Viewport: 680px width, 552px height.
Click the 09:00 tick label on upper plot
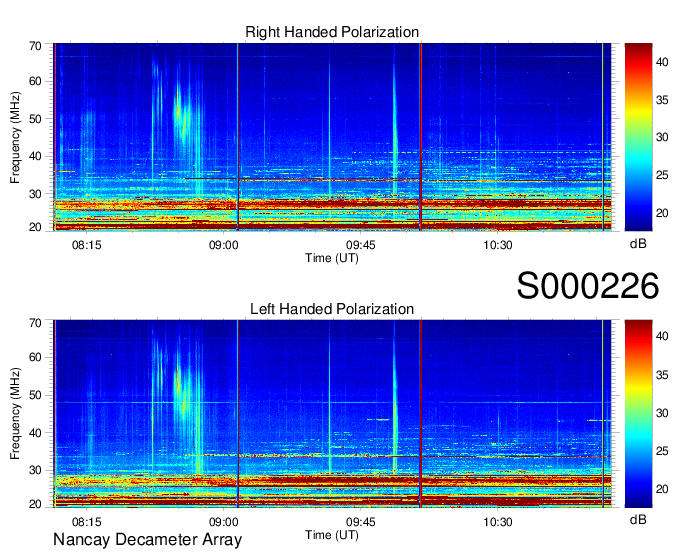coord(224,245)
